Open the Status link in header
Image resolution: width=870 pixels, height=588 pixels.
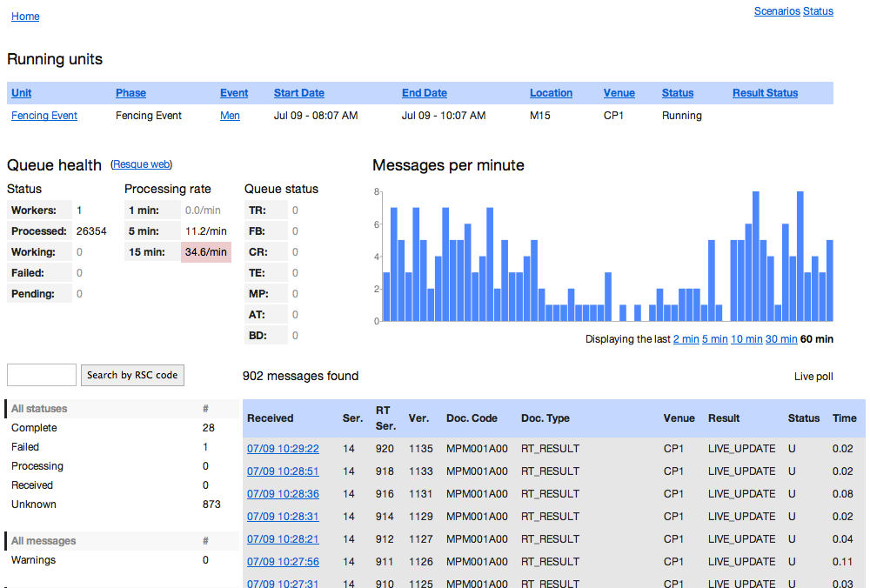(x=818, y=11)
